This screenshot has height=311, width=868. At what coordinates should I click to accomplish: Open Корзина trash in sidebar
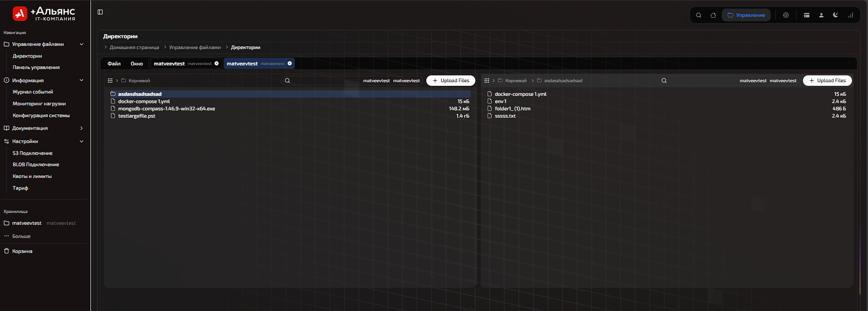point(22,251)
